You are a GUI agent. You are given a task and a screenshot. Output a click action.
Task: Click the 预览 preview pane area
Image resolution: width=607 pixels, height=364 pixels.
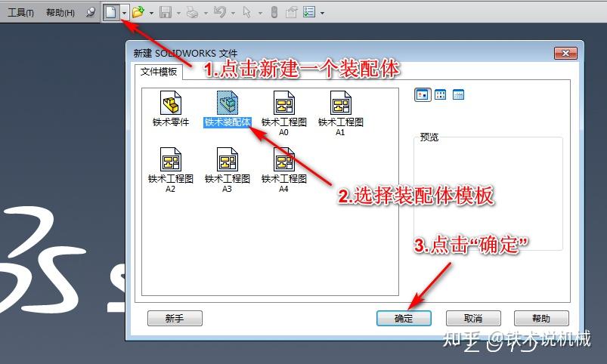click(x=488, y=193)
